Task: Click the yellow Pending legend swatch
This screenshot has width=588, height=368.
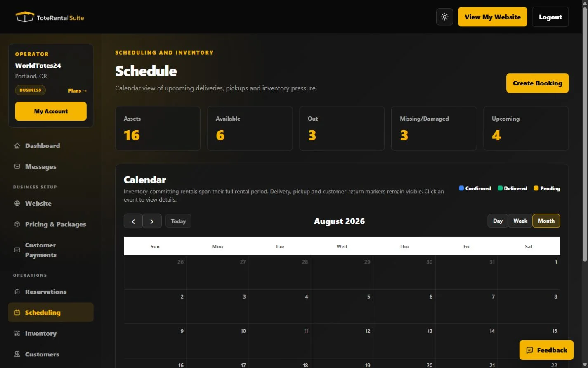Action: 536,188
